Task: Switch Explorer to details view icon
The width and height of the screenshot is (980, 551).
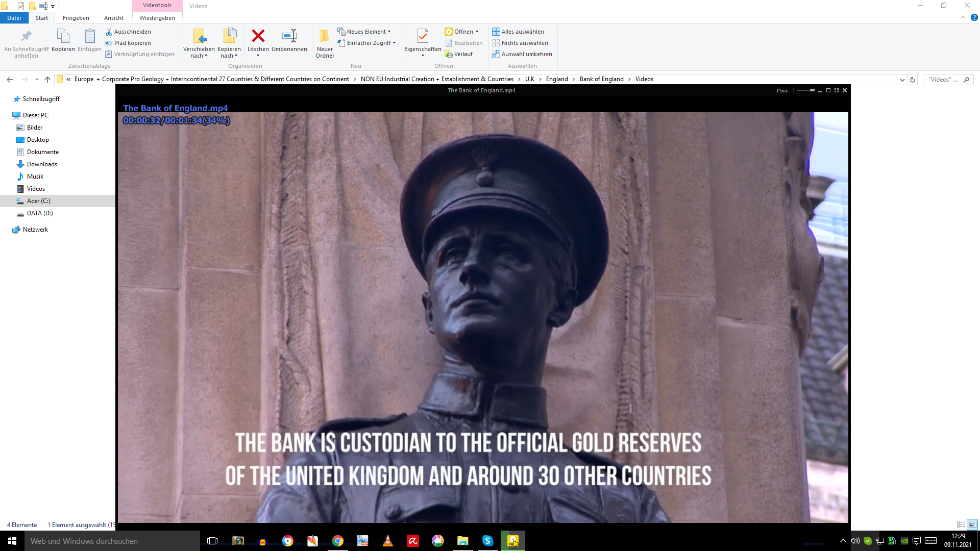Action: pos(961,524)
